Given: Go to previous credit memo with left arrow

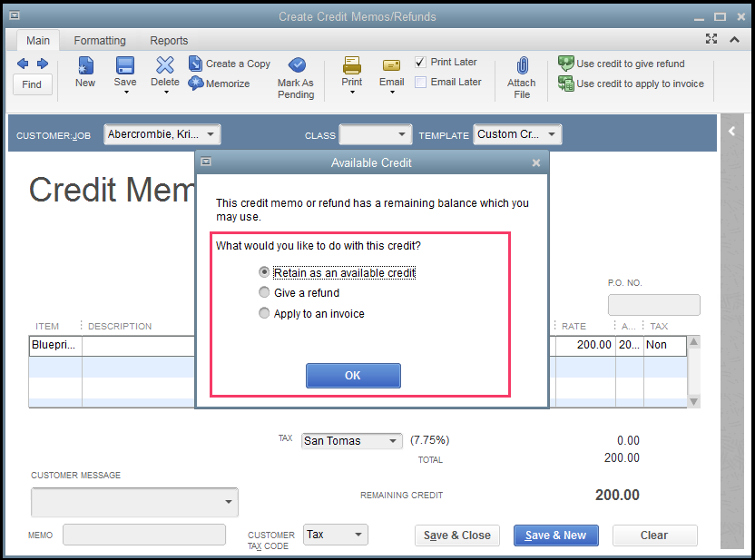Looking at the screenshot, I should tap(23, 64).
